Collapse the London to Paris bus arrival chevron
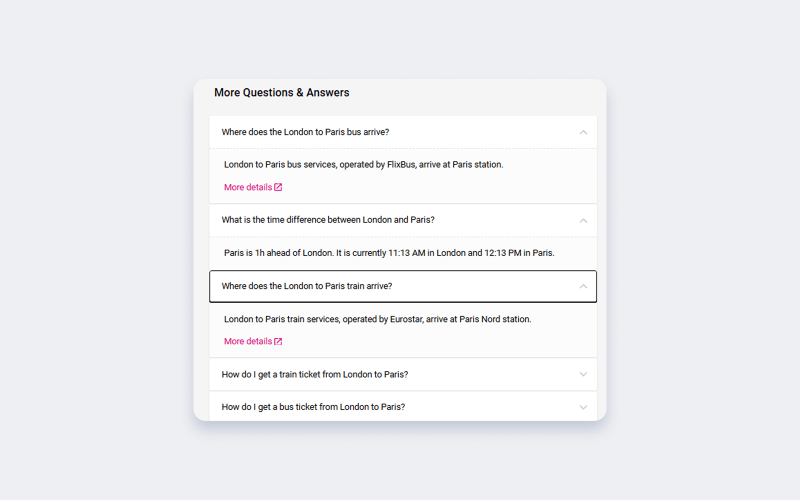Screen dimensions: 800x500 point(583,132)
